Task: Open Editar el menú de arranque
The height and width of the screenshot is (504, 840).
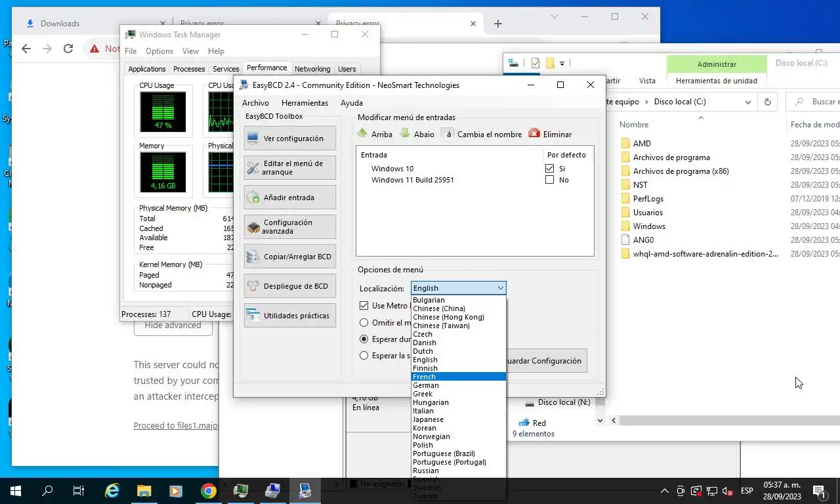Action: point(289,168)
